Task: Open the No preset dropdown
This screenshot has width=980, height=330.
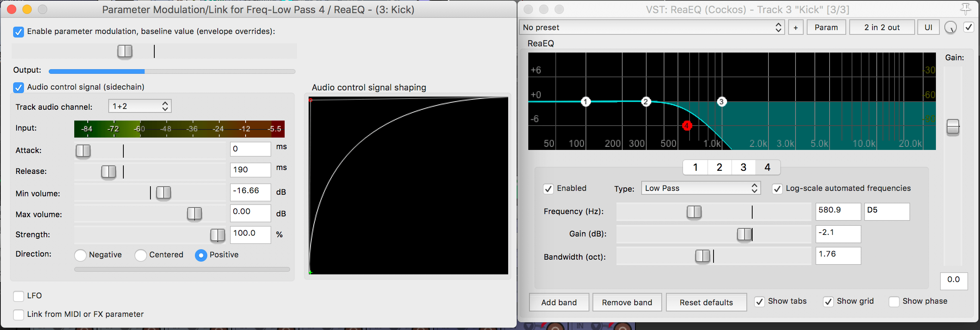Action: pos(652,27)
